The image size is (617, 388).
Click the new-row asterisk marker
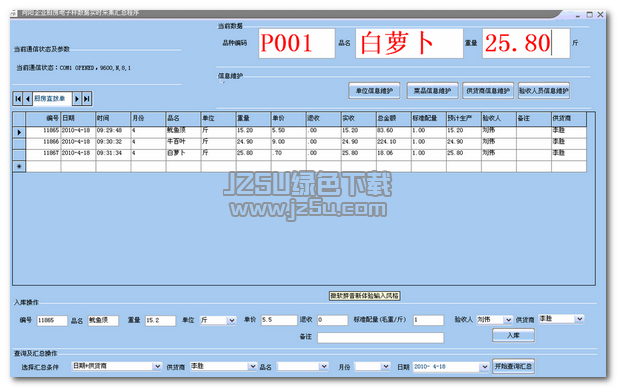click(19, 166)
